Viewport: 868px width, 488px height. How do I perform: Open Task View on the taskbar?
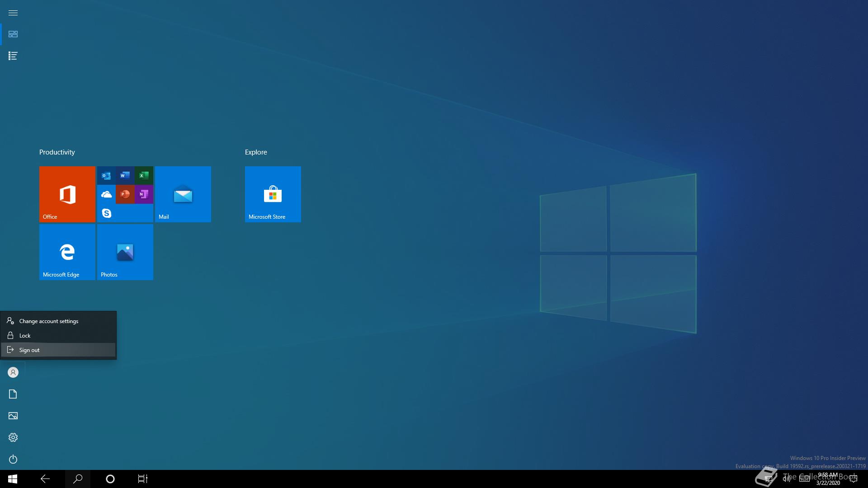143,479
